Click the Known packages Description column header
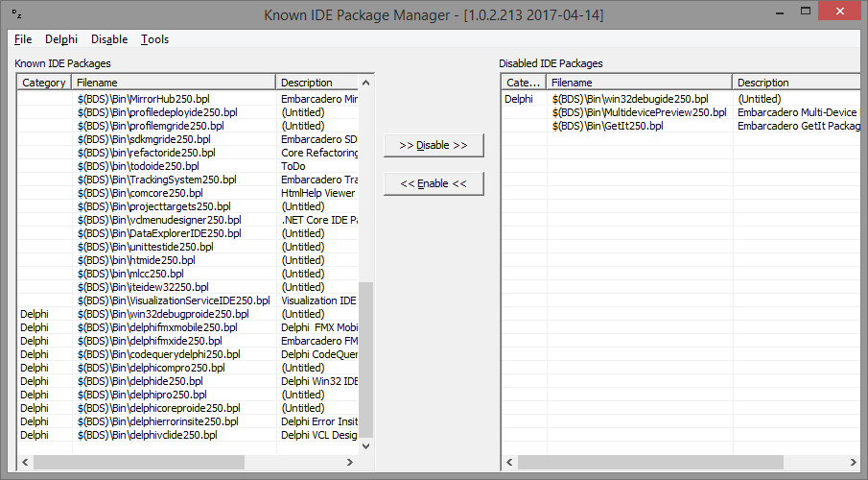 [317, 83]
